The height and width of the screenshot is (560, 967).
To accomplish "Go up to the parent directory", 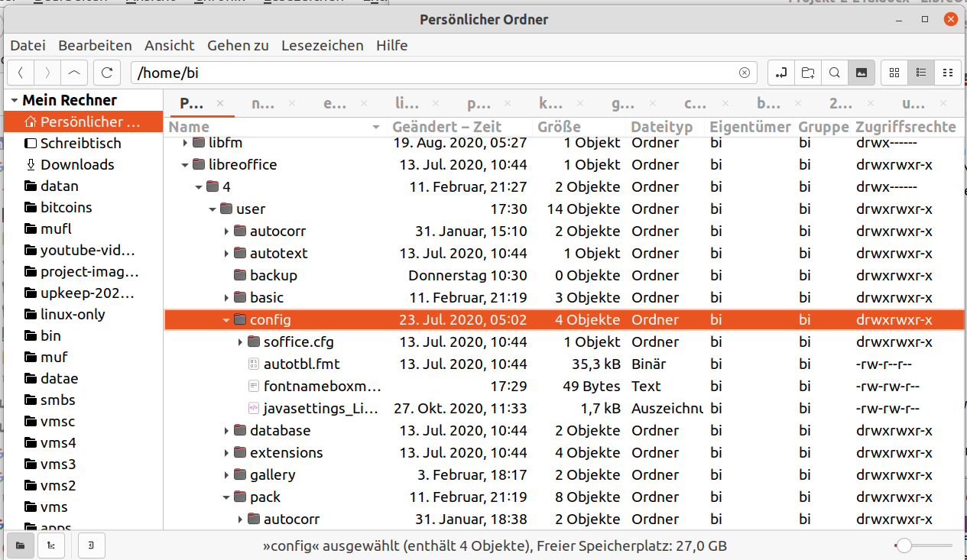I will pyautogui.click(x=73, y=73).
